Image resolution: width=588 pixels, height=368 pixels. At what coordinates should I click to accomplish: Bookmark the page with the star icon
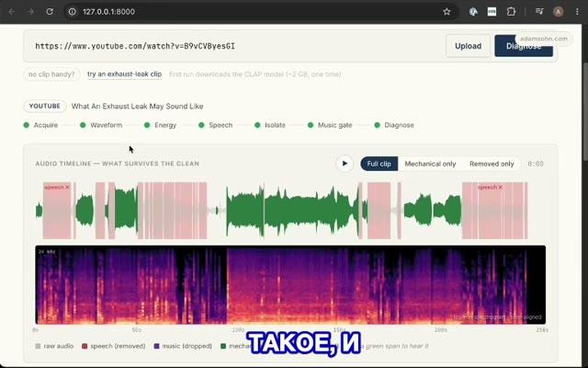(x=447, y=12)
